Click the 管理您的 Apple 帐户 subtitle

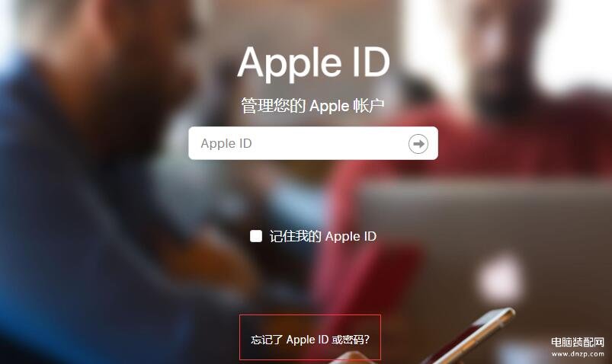coord(312,106)
